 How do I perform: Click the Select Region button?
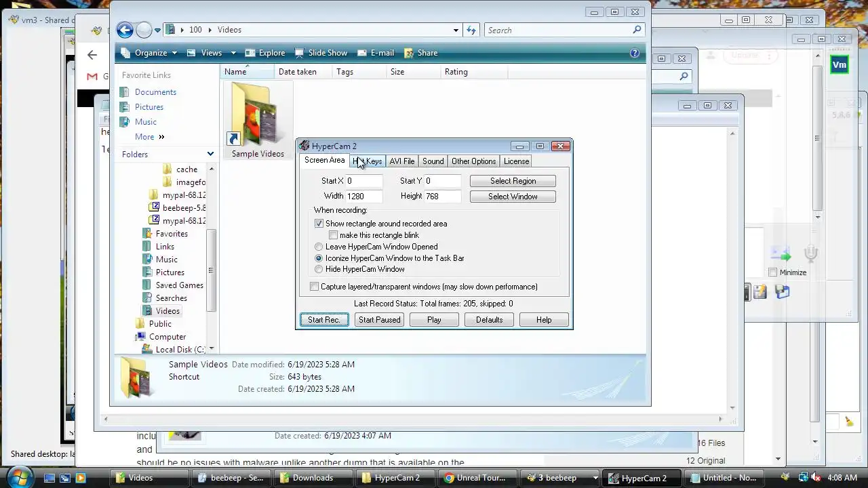click(x=513, y=181)
